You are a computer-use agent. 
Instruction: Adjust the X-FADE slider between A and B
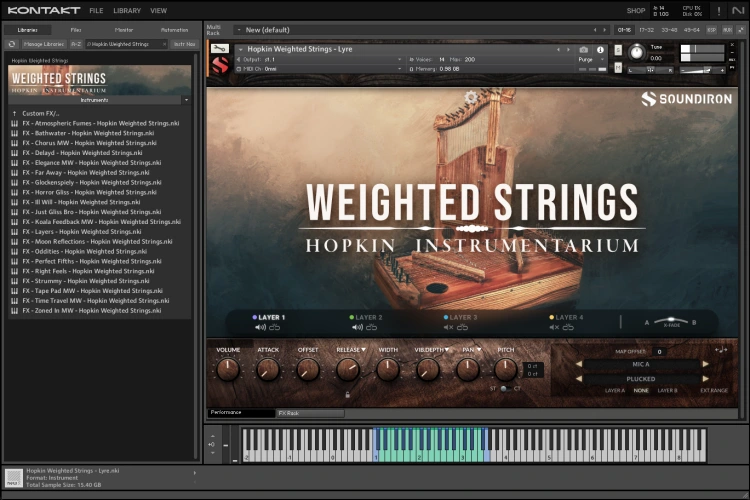click(x=671, y=322)
